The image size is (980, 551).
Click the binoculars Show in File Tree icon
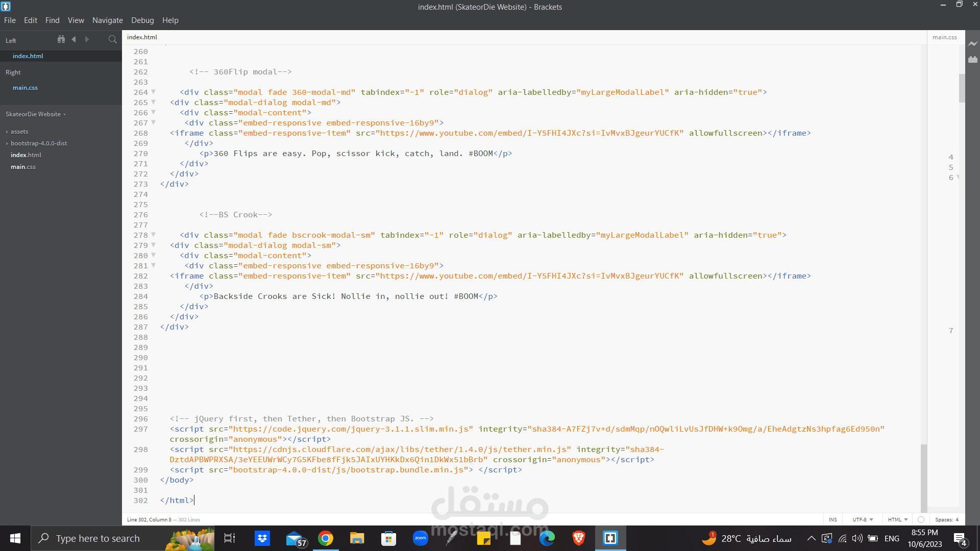(61, 39)
